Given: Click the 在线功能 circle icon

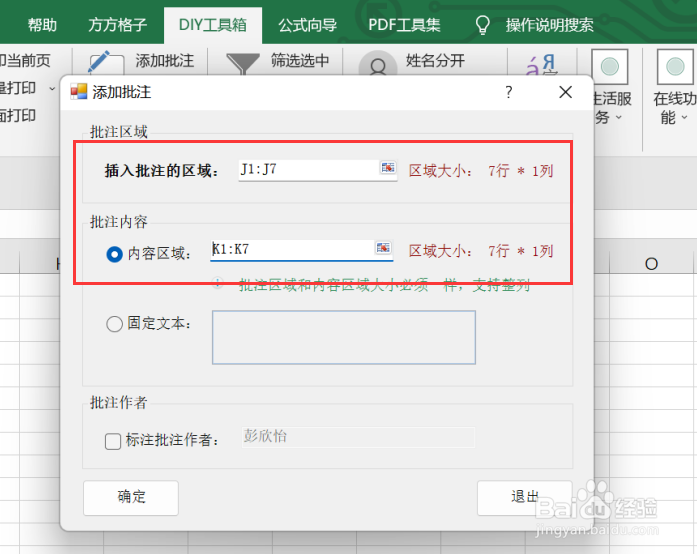Looking at the screenshot, I should point(675,67).
